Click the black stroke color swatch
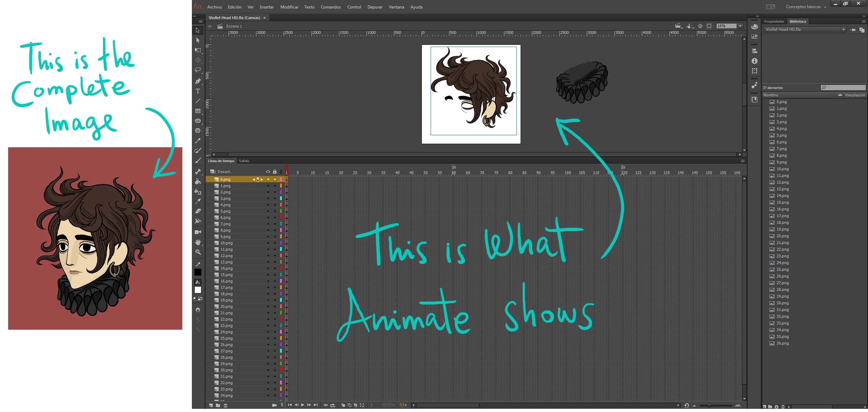Screen dimensions: 868x412 [198, 272]
